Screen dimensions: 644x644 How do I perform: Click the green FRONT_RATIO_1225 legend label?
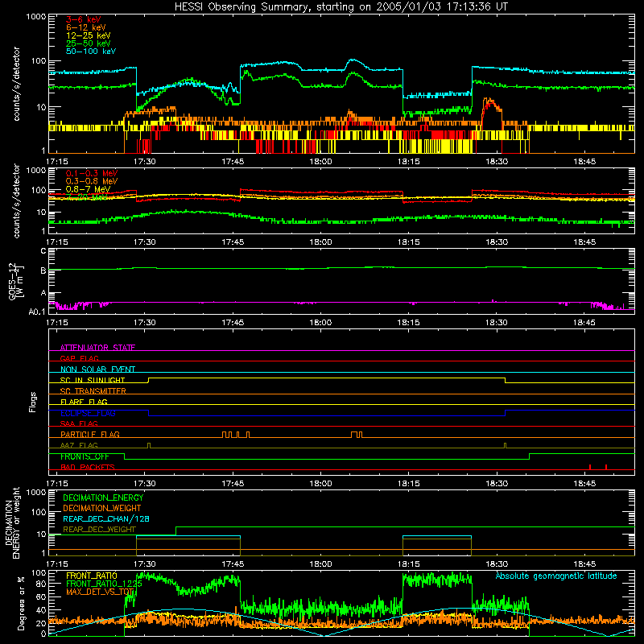tap(104, 584)
